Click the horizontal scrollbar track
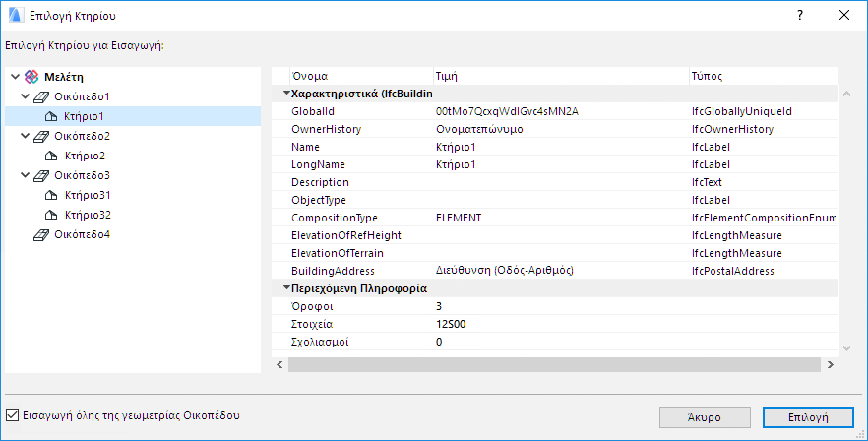This screenshot has height=441, width=868. pyautogui.click(x=554, y=364)
